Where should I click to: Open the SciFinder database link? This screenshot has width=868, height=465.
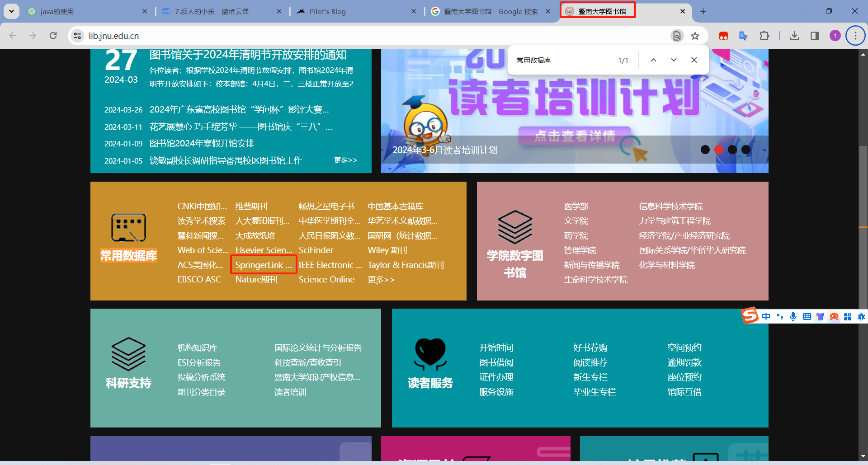click(x=316, y=250)
